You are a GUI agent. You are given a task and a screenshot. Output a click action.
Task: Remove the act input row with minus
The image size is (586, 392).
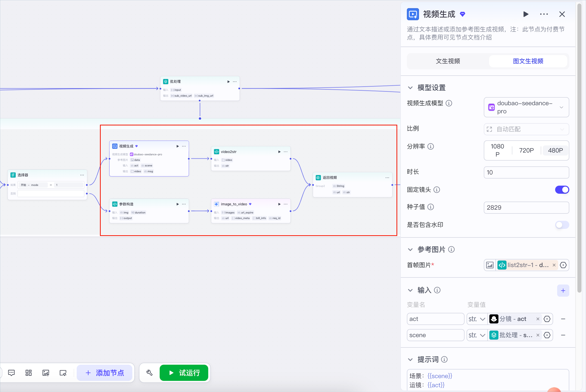[x=563, y=319]
